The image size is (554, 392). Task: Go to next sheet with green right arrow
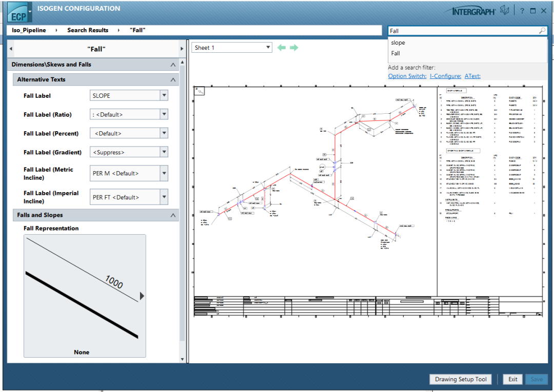pos(294,48)
